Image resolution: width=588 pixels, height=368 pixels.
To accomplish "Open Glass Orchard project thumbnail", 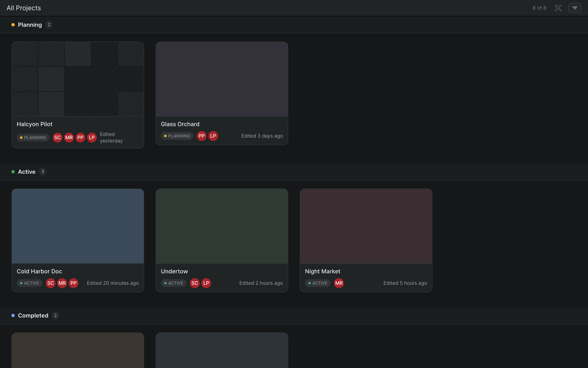I will [x=222, y=79].
